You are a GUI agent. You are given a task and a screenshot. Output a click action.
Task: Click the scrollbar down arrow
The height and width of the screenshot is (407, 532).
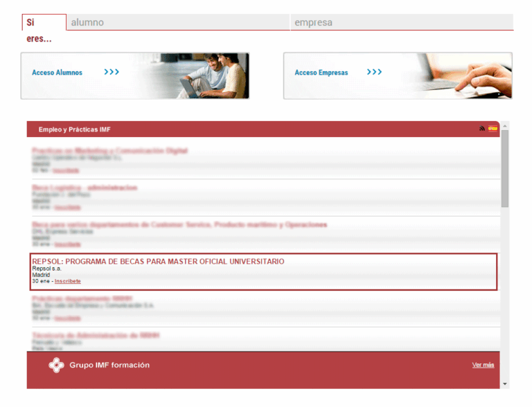pyautogui.click(x=505, y=384)
